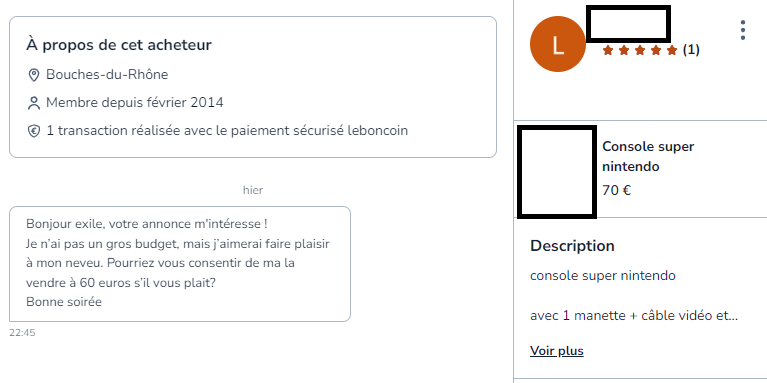Image resolution: width=767 pixels, height=383 pixels.
Task: Click the 22:45 message timestamp
Action: coord(22,333)
